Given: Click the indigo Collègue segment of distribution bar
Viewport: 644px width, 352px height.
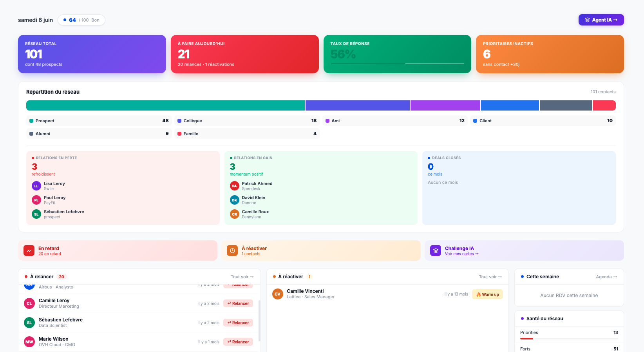Looking at the screenshot, I should (358, 105).
